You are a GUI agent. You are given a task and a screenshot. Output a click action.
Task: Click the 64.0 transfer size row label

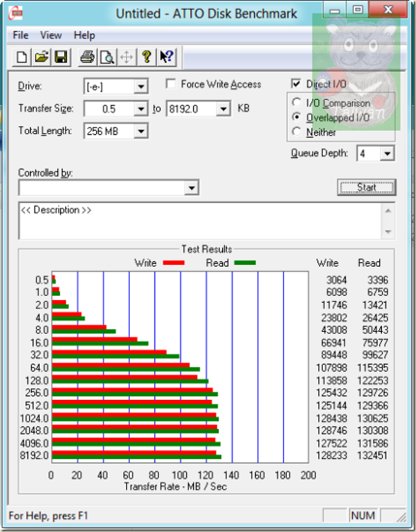pos(40,368)
